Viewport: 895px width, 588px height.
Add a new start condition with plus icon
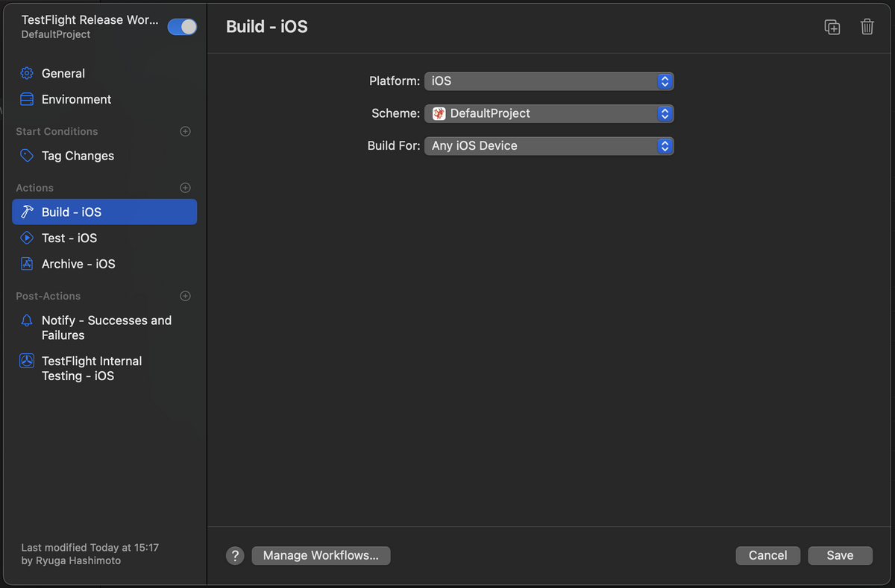point(186,131)
